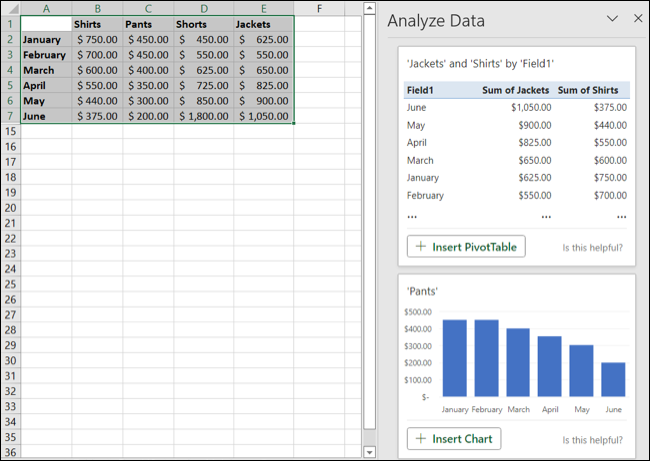The width and height of the screenshot is (650, 461).
Task: Click the June bar in the Pants chart
Action: point(613,379)
